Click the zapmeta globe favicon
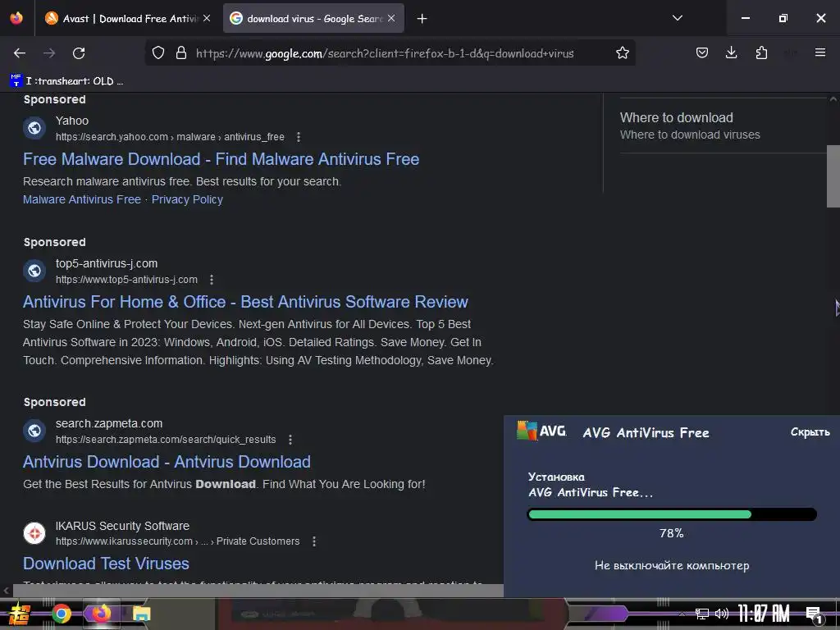840x630 pixels. tap(34, 430)
